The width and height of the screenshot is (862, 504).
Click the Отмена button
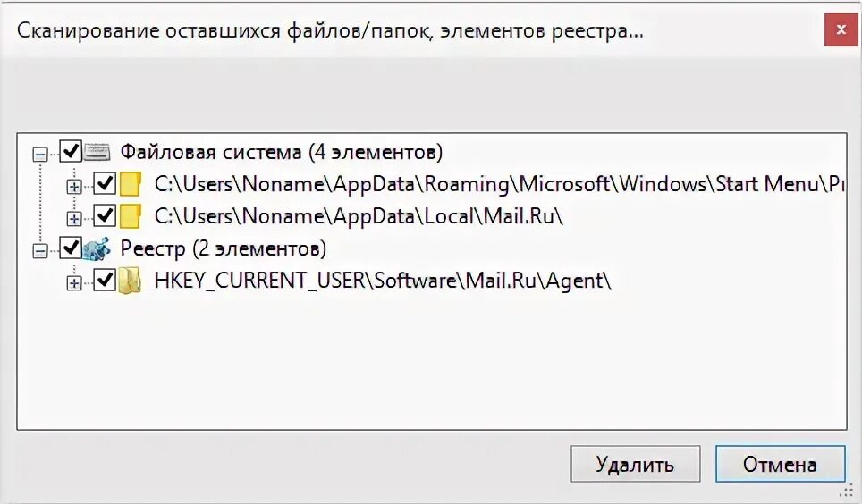[x=780, y=464]
